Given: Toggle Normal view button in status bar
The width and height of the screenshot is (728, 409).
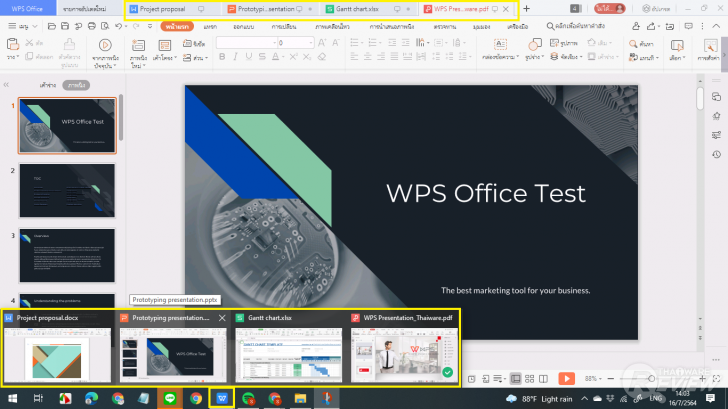Looking at the screenshot, I should (x=515, y=379).
